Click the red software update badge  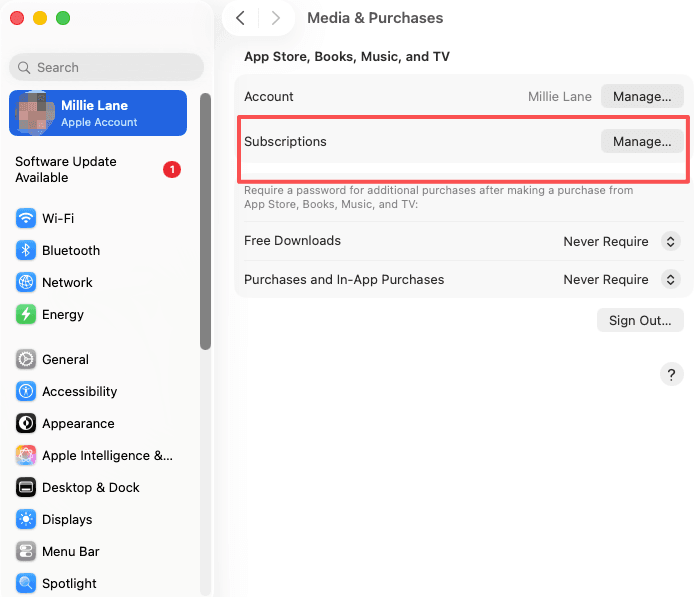coord(172,170)
